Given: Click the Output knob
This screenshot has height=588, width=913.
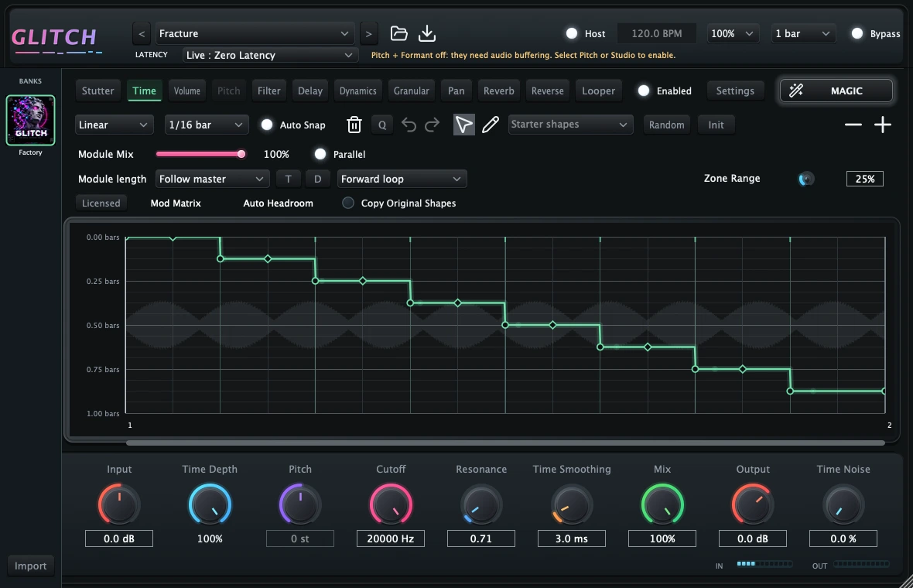Looking at the screenshot, I should click(753, 504).
